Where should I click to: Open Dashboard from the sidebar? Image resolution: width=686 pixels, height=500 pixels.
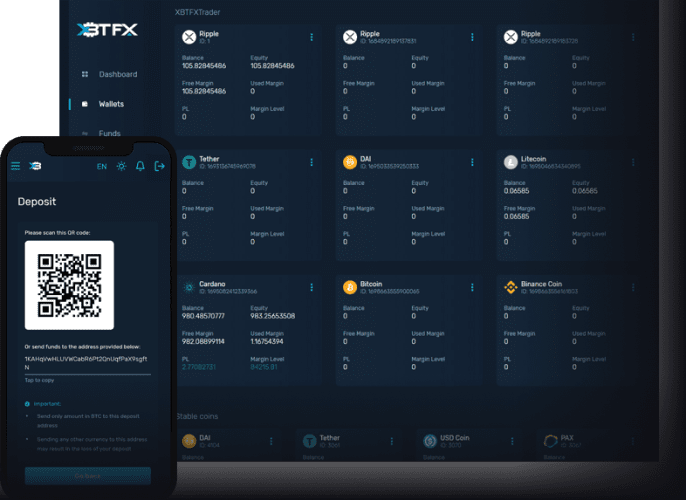(x=118, y=74)
